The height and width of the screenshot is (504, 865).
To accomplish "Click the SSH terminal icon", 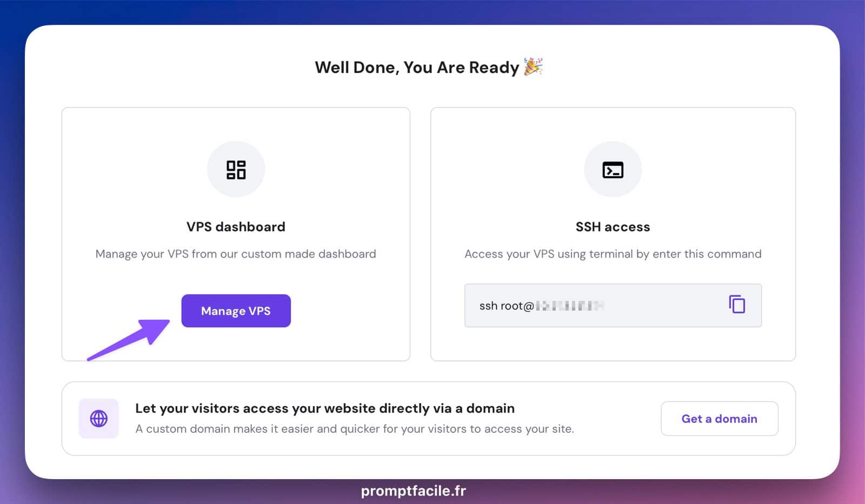I will coord(613,170).
